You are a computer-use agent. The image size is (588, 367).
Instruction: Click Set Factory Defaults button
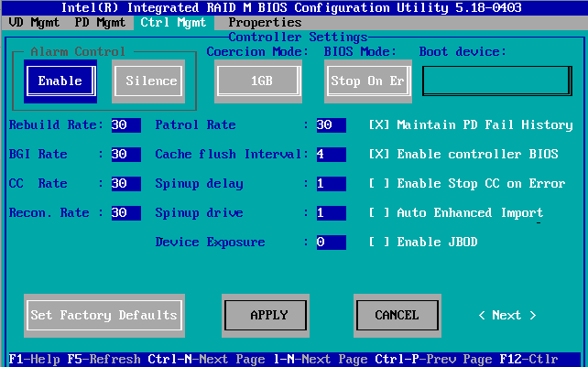[104, 315]
